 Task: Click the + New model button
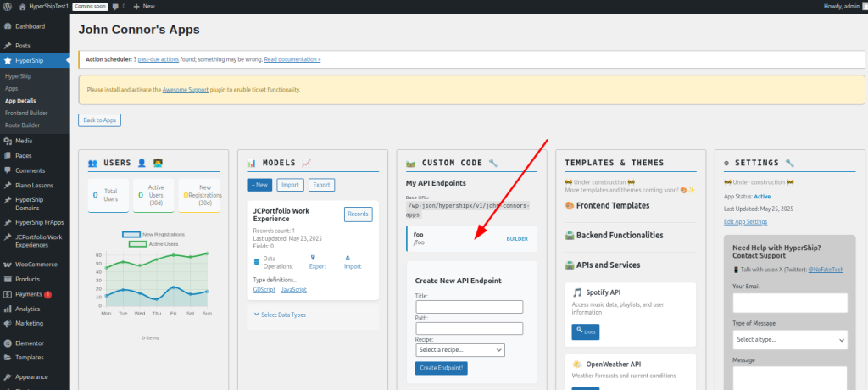[x=259, y=185]
